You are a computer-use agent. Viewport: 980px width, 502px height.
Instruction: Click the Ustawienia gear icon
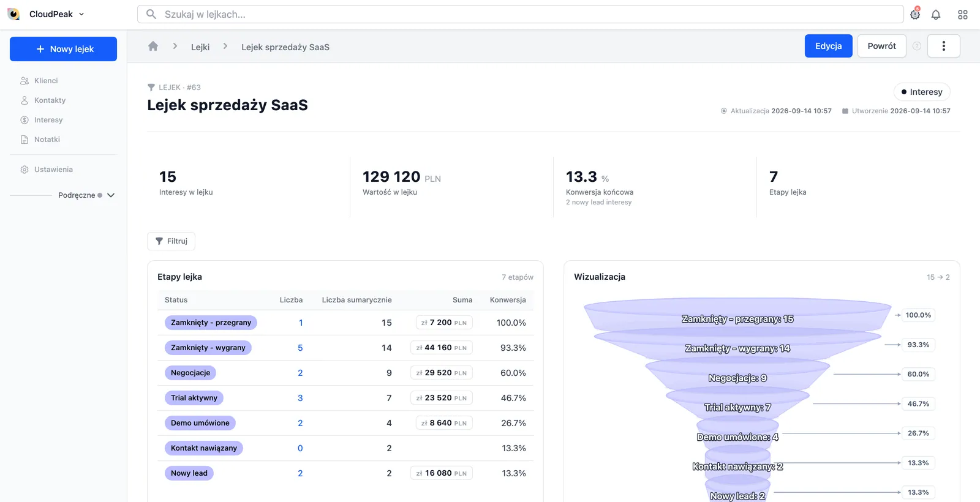[x=24, y=170]
